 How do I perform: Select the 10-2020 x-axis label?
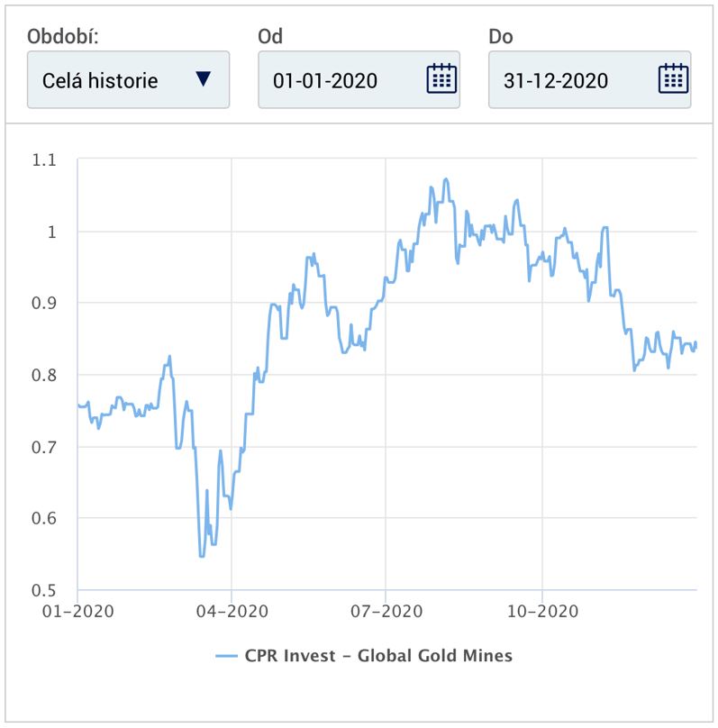541,610
